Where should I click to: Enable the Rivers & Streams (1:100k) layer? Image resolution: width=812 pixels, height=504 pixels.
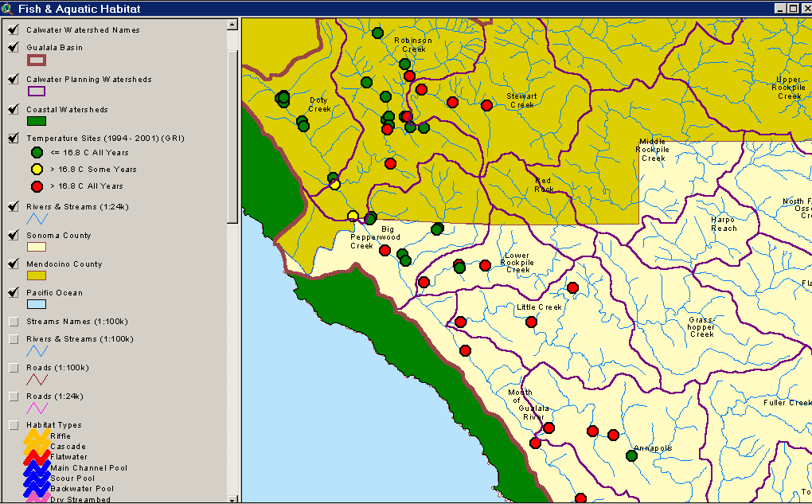[x=14, y=339]
